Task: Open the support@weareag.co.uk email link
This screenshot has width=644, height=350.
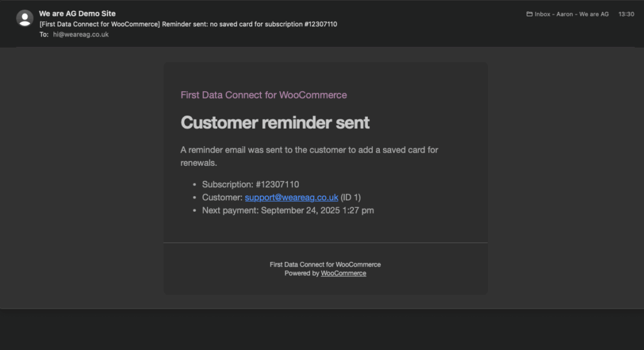Action: point(291,197)
